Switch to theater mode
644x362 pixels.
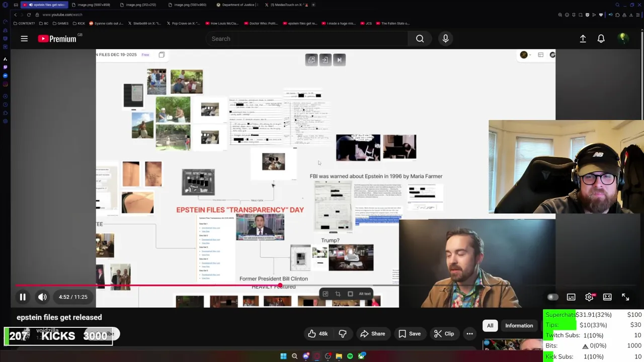[x=607, y=297]
